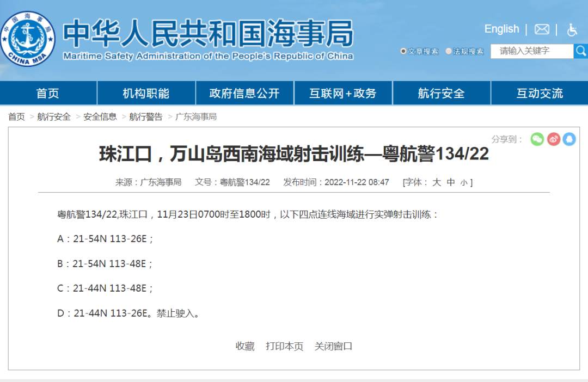This screenshot has height=382, width=588.
Task: Open the 互动交流 navigation tab
Action: click(540, 93)
